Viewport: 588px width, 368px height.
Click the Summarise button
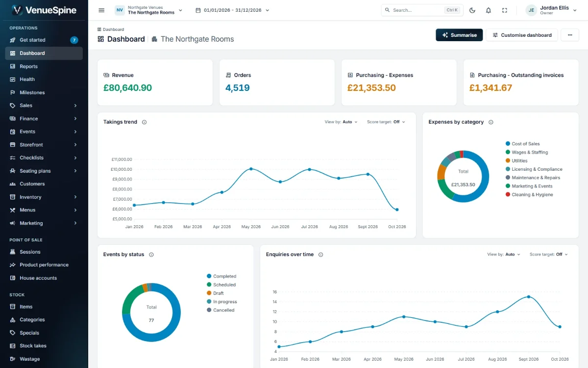(459, 35)
